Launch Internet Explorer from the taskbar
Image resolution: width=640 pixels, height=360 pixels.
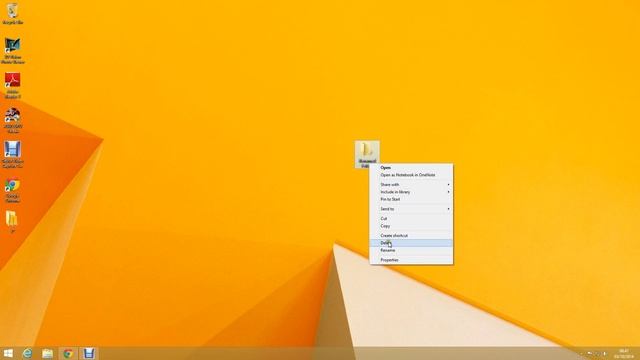tap(27, 353)
